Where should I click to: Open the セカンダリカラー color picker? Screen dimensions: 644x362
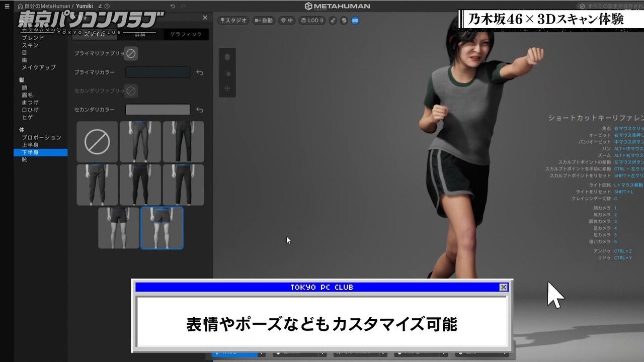[x=158, y=110]
